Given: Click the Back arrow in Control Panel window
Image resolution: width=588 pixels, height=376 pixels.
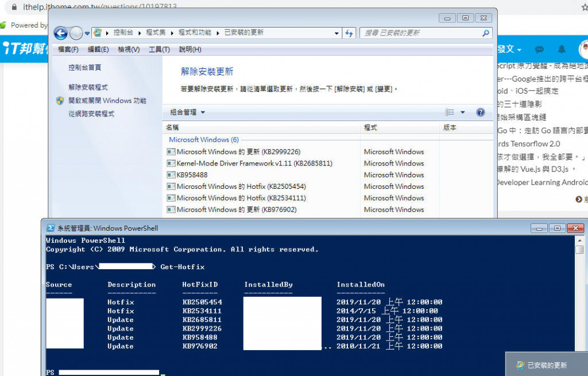Looking at the screenshot, I should (x=61, y=33).
